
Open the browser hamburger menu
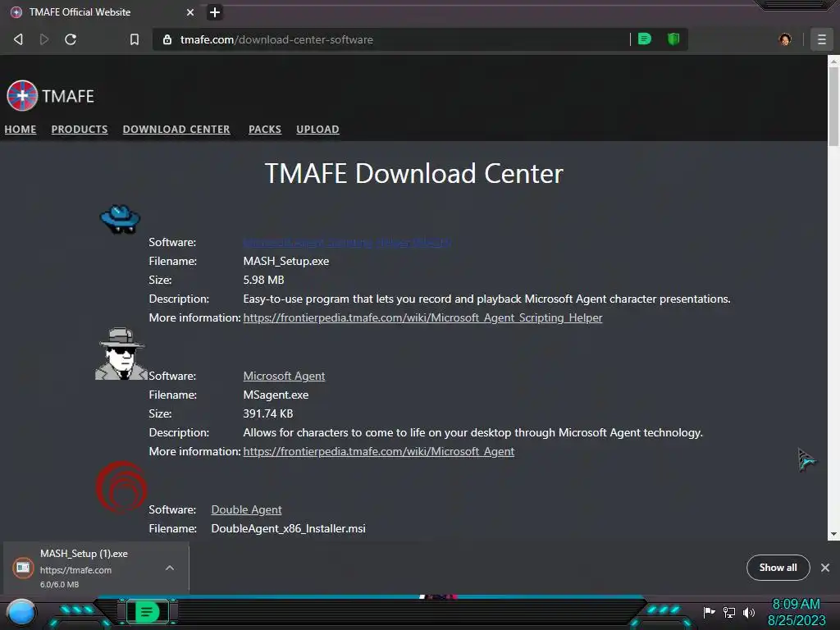821,39
